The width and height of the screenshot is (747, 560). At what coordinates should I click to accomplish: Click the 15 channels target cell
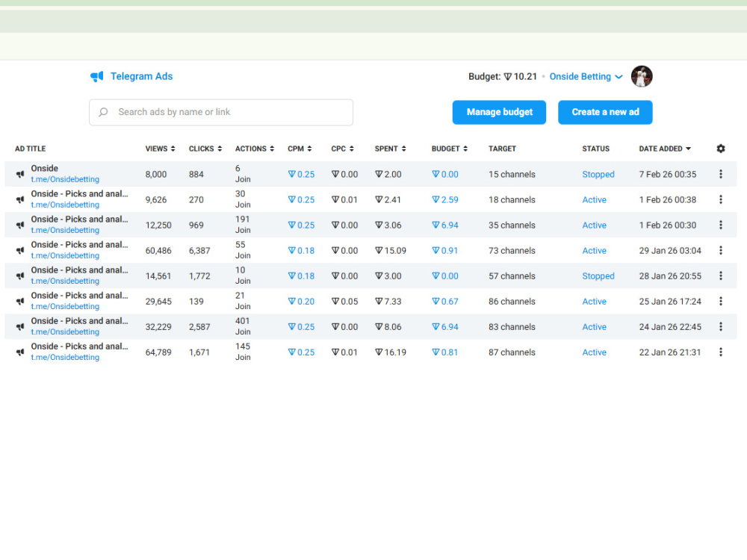tap(512, 174)
